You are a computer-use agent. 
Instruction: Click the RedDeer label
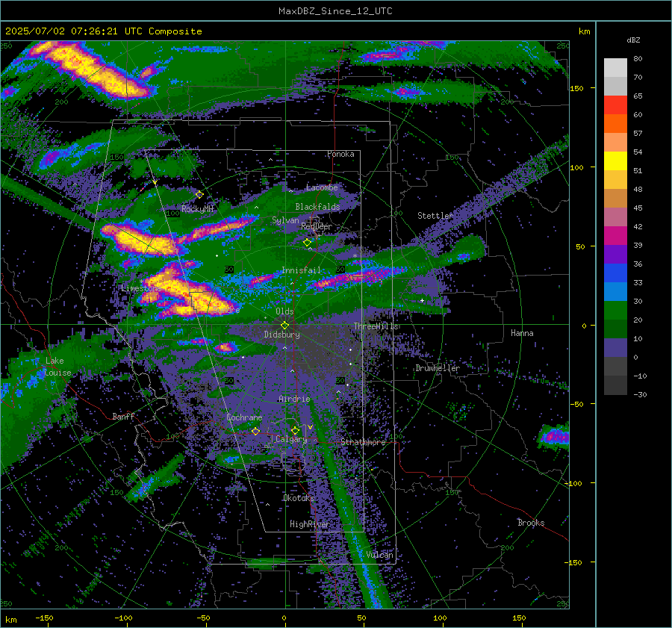point(317,226)
